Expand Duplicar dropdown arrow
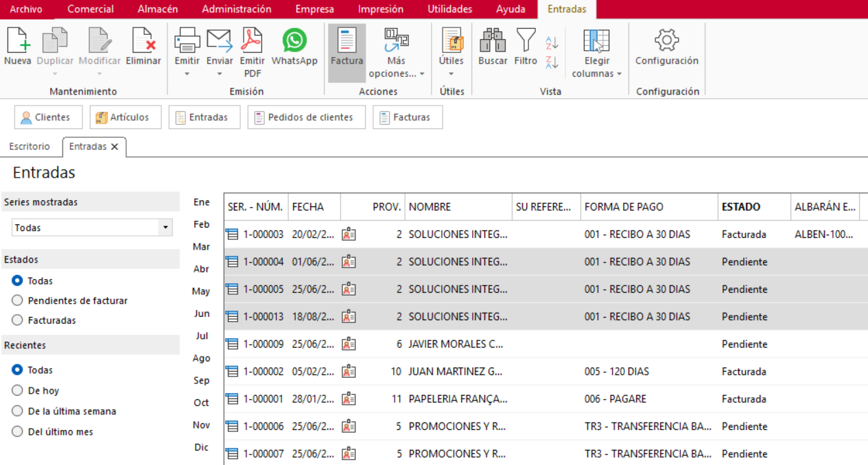868x465 pixels. (x=55, y=73)
